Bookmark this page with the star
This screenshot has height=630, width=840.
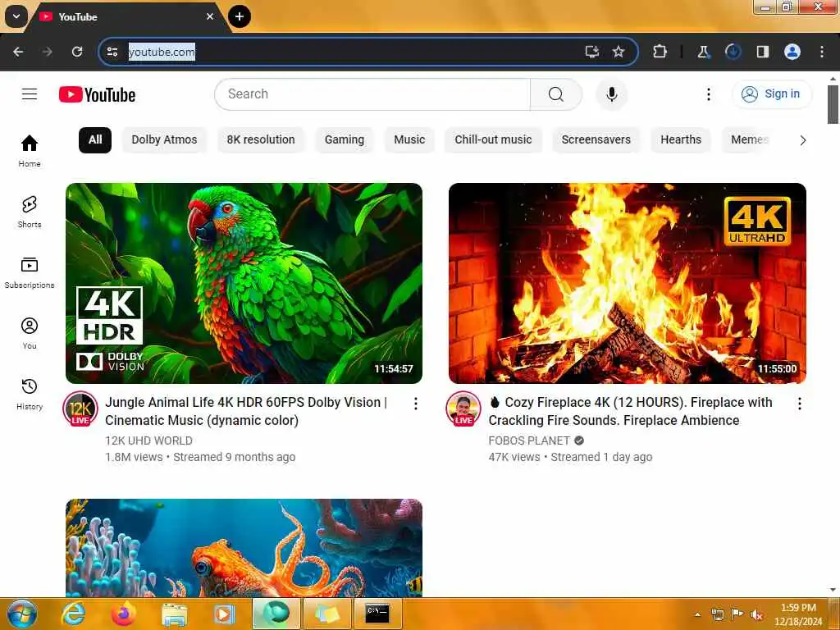(x=619, y=52)
